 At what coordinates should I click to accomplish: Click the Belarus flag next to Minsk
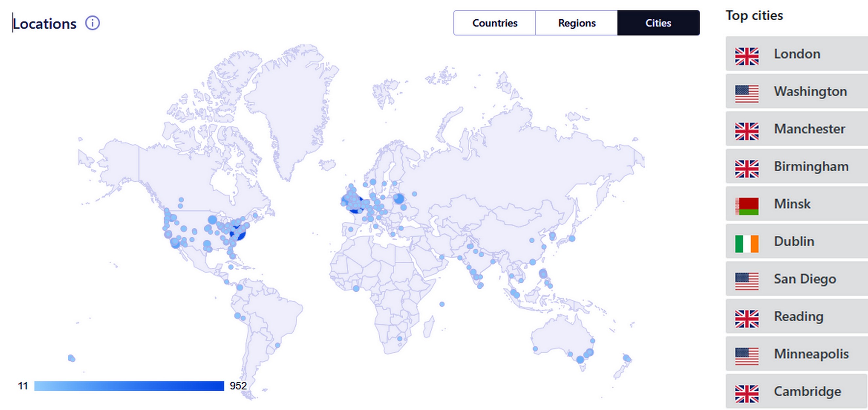click(746, 206)
